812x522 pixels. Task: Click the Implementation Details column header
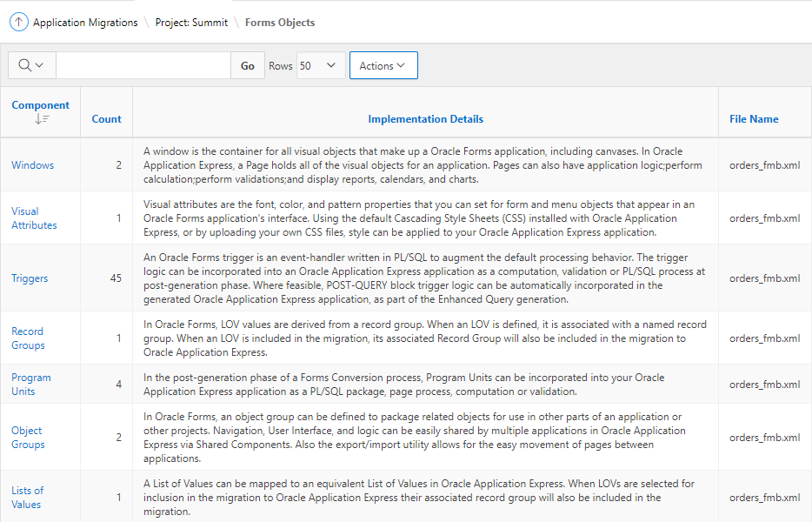pyautogui.click(x=425, y=118)
